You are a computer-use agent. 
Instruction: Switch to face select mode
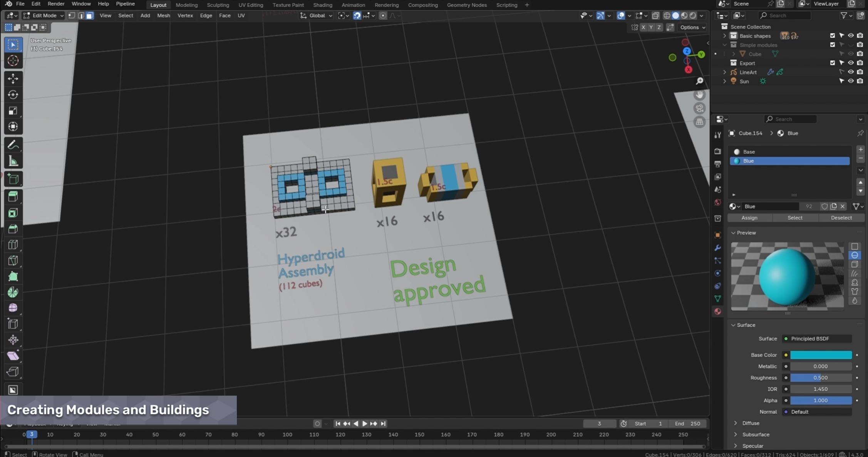[90, 15]
